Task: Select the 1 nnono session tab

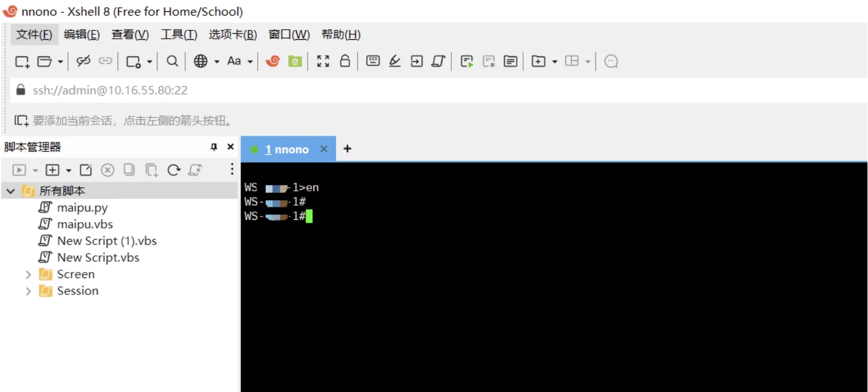Action: point(287,149)
